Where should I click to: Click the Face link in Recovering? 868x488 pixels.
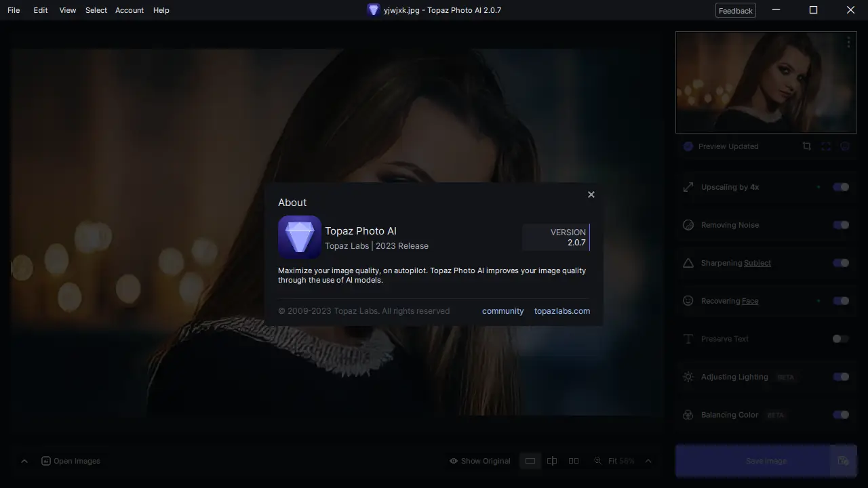750,301
